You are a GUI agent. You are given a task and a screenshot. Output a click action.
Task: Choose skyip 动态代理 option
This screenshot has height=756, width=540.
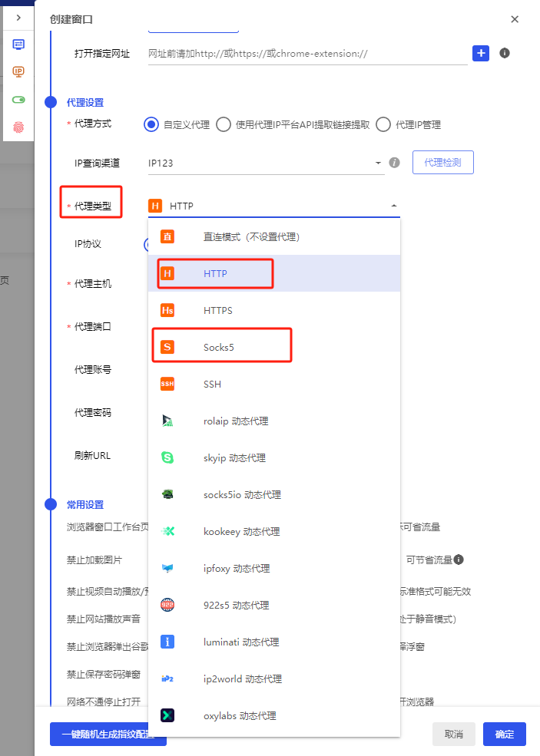[274, 458]
